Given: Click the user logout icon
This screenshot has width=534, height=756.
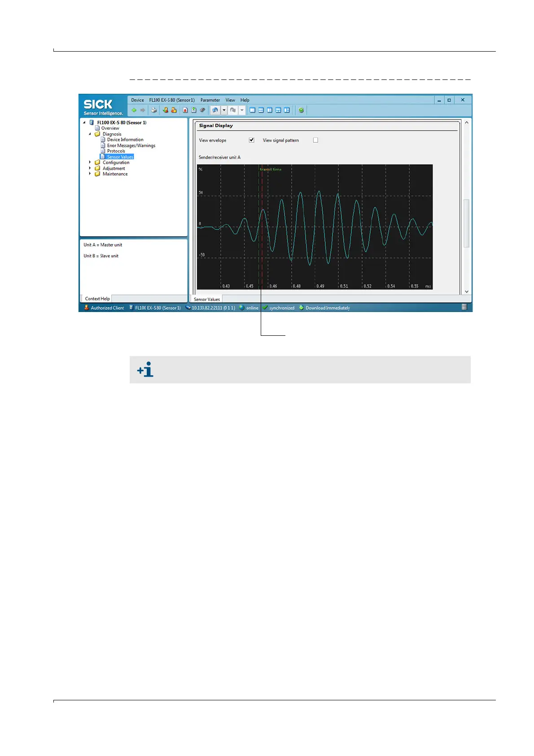Looking at the screenshot, I should tap(174, 110).
